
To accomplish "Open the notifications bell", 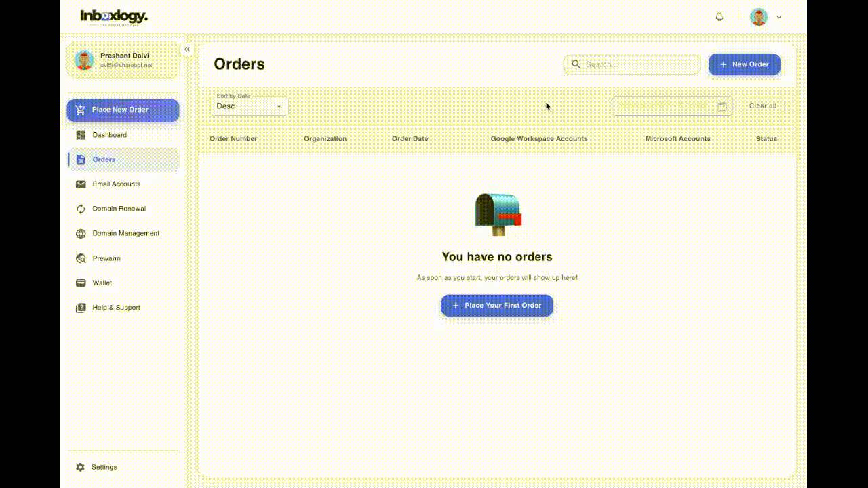I will [x=719, y=17].
